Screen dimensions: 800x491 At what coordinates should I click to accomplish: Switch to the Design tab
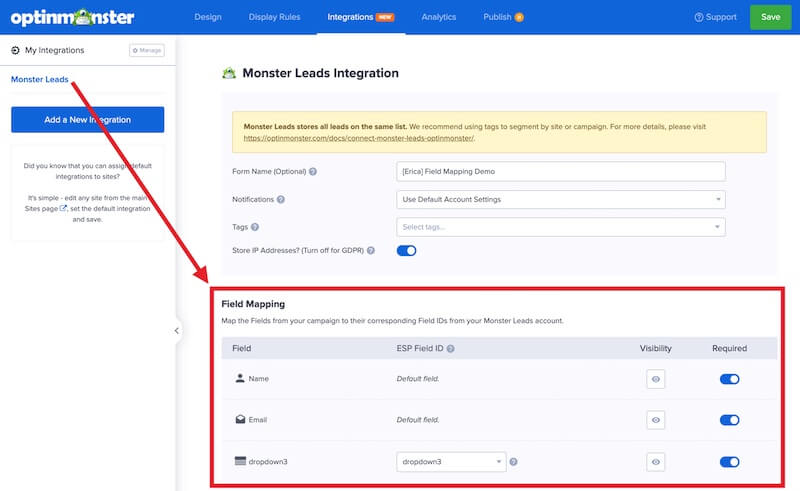pos(208,17)
